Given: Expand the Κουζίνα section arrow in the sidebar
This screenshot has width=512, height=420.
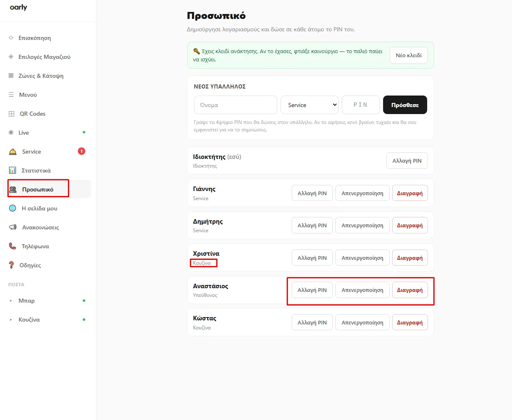Looking at the screenshot, I should (x=11, y=320).
